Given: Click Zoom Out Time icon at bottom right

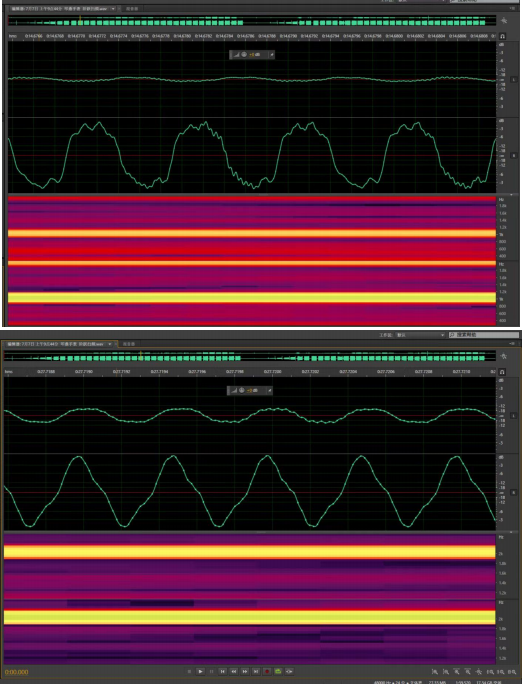Looking at the screenshot, I should click(467, 672).
